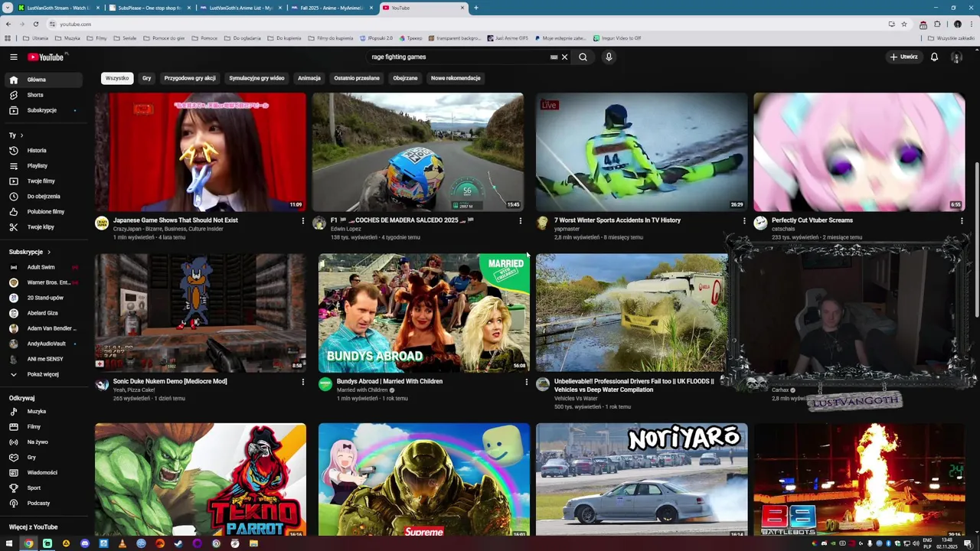Open Wiadomości under Odkrywaj
Image resolution: width=980 pixels, height=551 pixels.
click(x=43, y=473)
